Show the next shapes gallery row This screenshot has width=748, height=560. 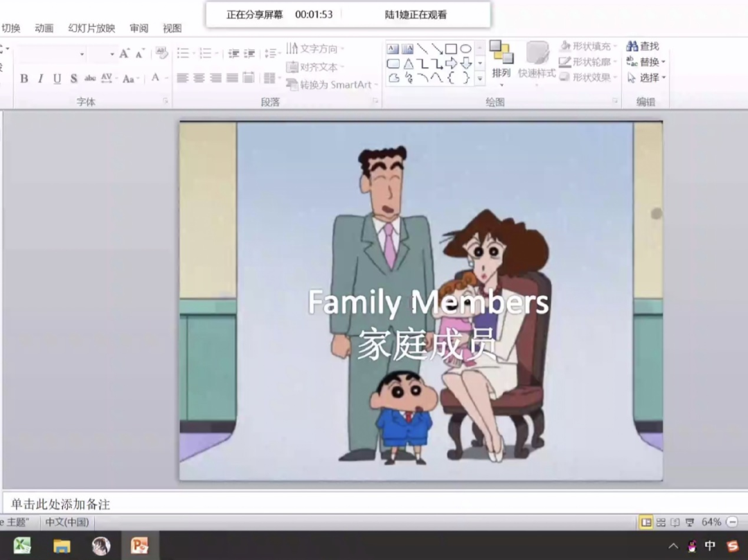point(480,63)
